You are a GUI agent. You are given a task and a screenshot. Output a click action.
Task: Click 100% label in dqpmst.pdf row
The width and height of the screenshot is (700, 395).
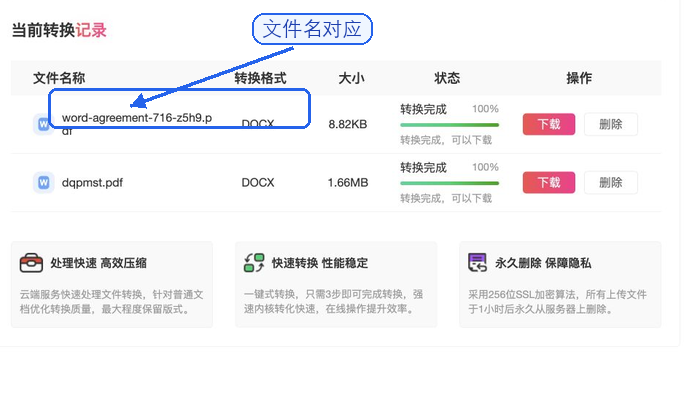coord(485,167)
